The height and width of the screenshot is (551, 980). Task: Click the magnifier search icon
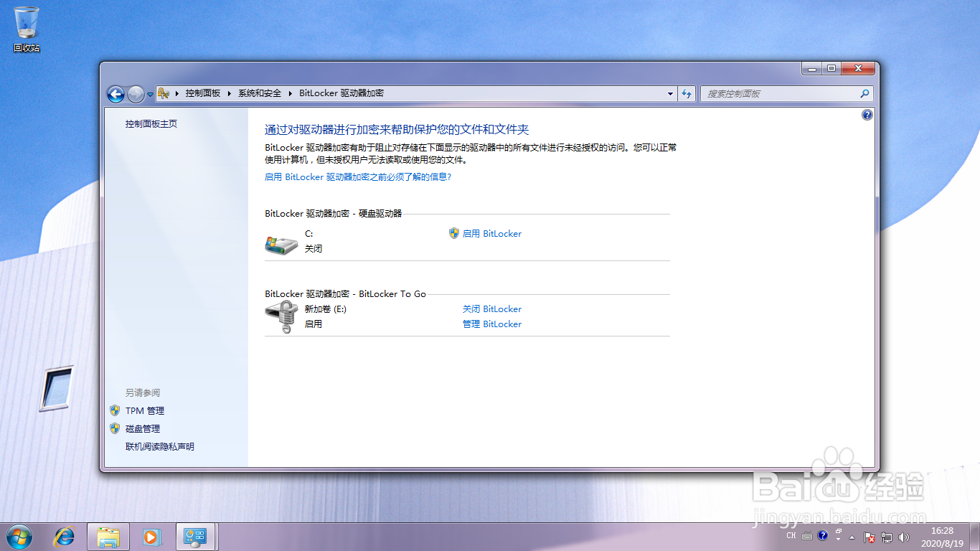tap(864, 93)
